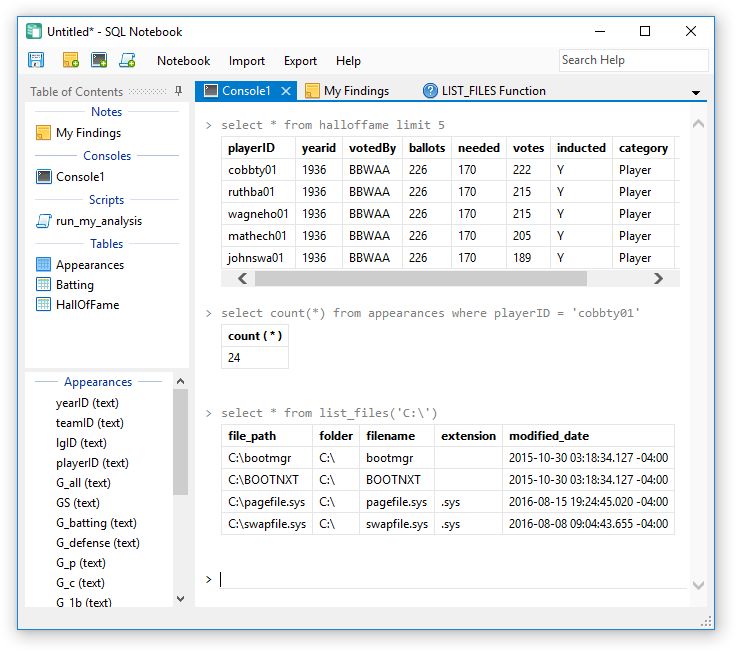Switch to the Console1 tab
The height and width of the screenshot is (652, 736).
point(246,91)
